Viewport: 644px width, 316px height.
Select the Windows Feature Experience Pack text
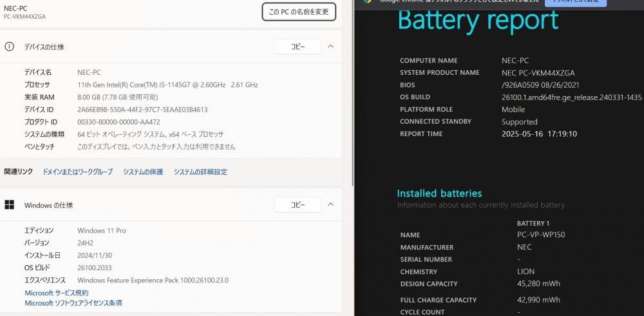153,280
